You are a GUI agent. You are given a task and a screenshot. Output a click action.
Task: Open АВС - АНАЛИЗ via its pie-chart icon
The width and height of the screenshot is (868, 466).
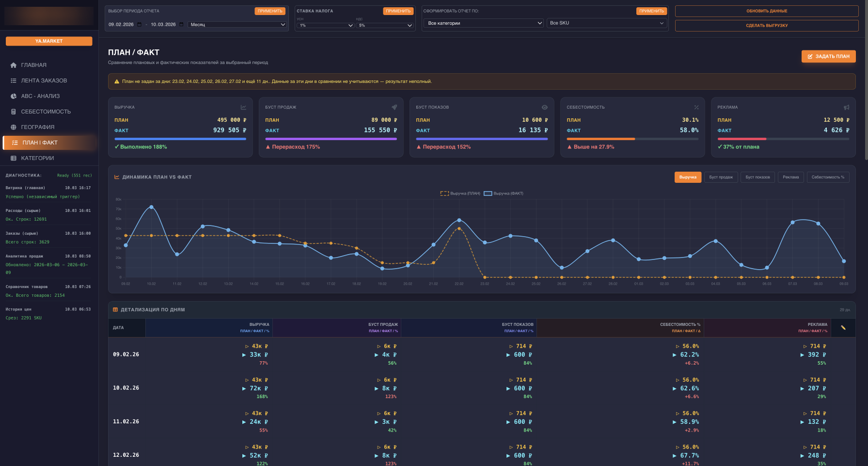(14, 96)
